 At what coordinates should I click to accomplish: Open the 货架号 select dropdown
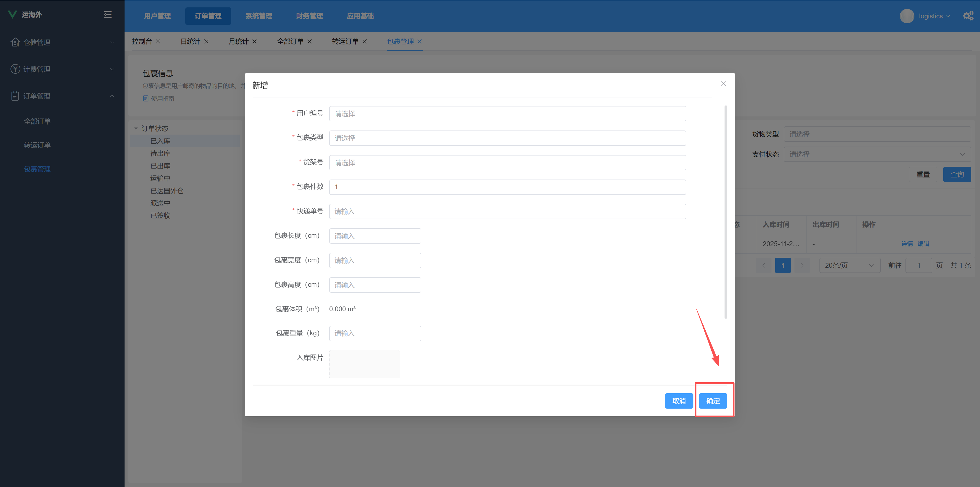tap(507, 163)
